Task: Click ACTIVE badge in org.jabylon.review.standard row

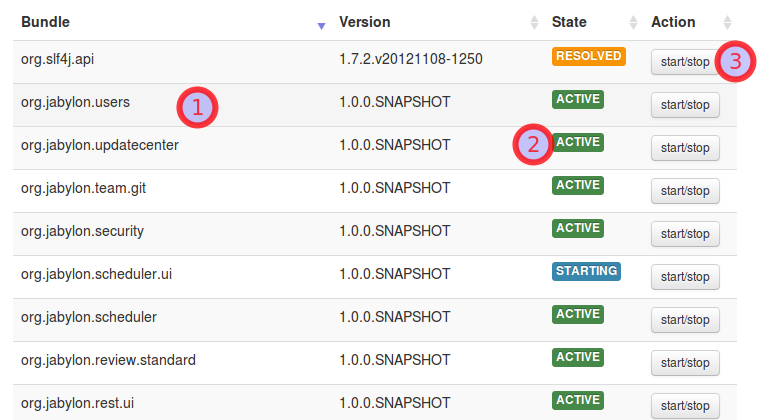Action: pyautogui.click(x=578, y=357)
